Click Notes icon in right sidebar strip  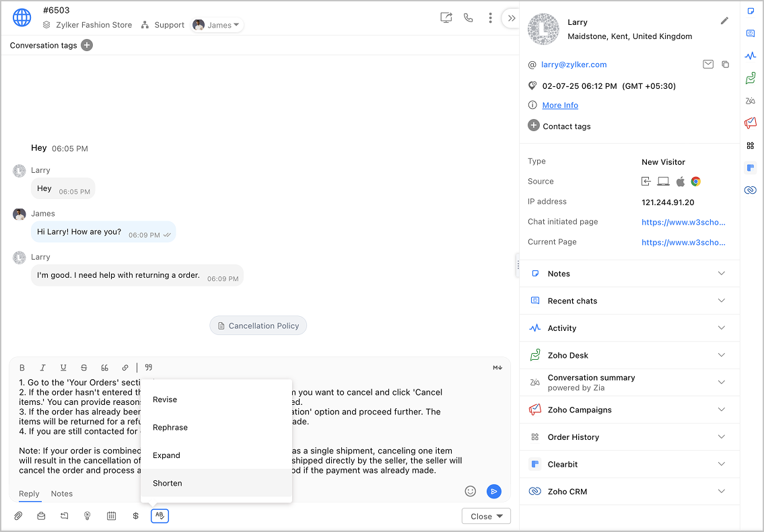coord(751,11)
